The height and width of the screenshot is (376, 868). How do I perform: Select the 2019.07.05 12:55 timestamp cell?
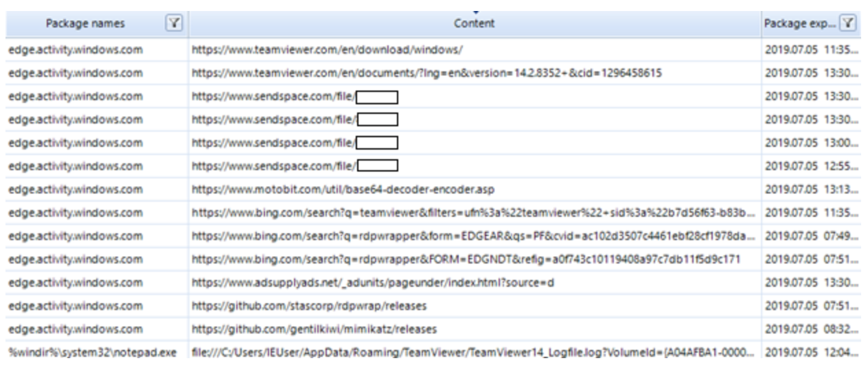click(811, 166)
